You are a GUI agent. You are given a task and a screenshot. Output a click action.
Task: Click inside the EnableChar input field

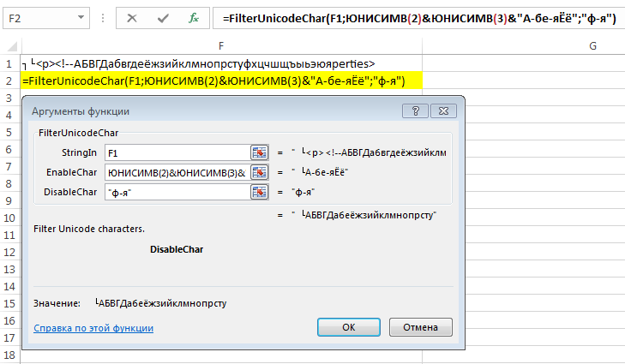177,172
